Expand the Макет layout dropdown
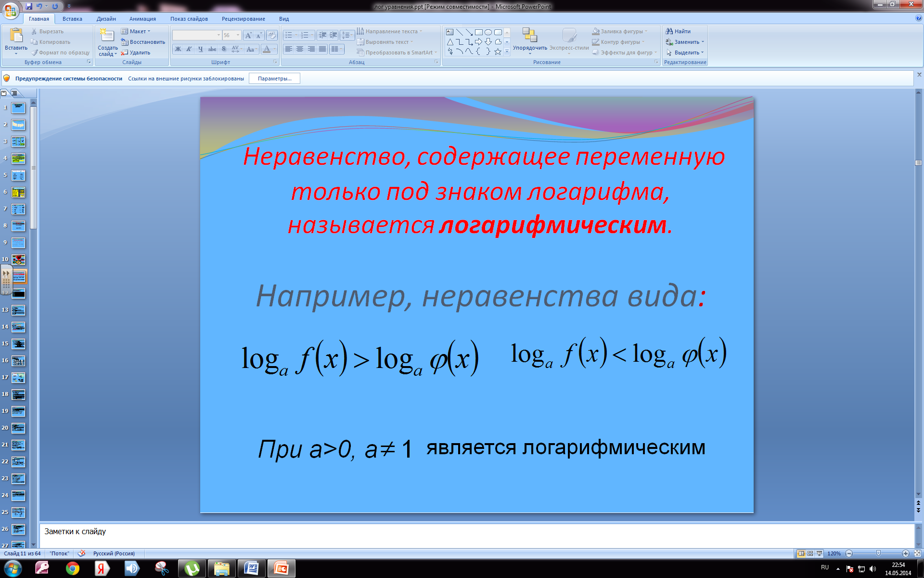Image resolution: width=924 pixels, height=578 pixels. [149, 31]
